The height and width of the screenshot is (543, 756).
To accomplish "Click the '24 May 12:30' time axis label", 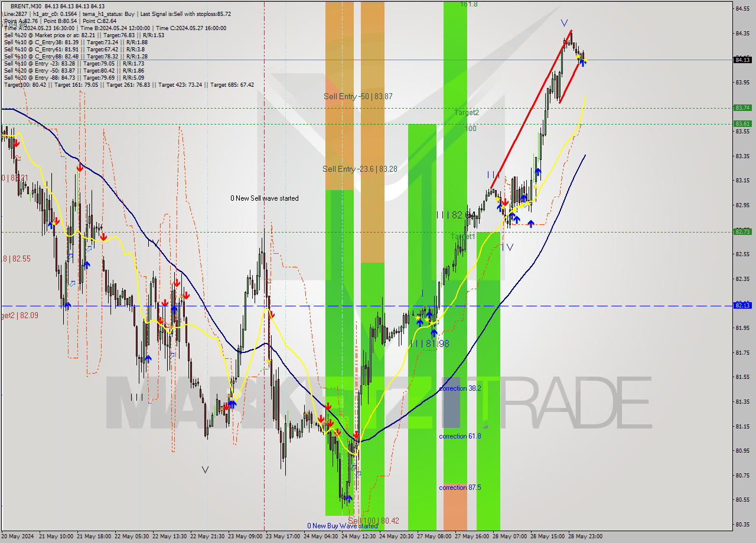I will click(x=359, y=537).
